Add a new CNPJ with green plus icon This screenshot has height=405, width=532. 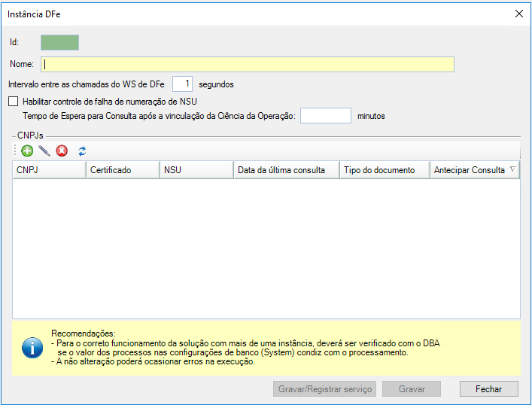[27, 151]
